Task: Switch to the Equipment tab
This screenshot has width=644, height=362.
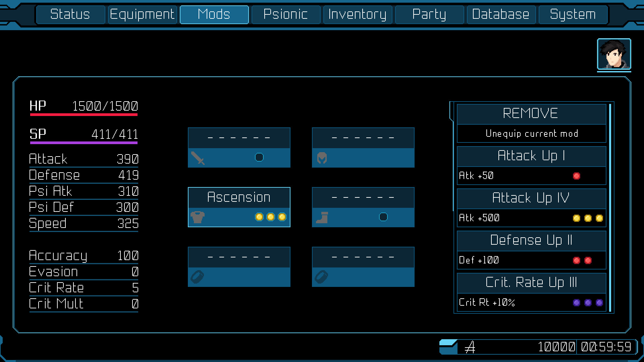Action: pyautogui.click(x=142, y=14)
